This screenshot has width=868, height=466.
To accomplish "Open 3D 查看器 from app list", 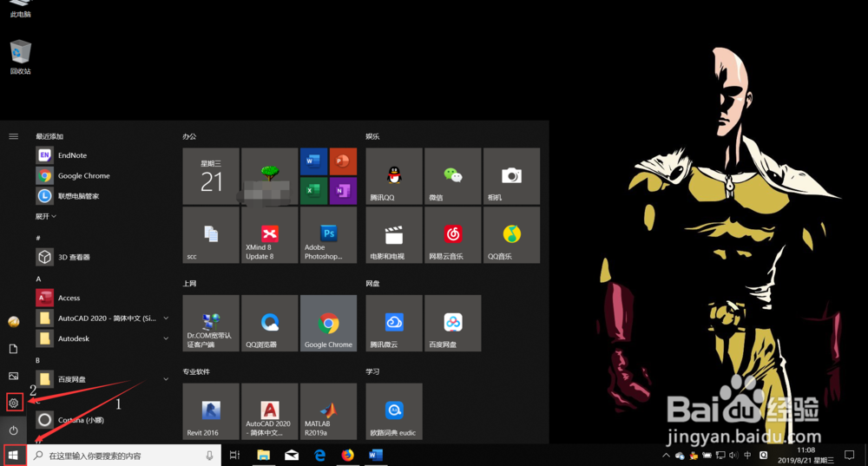I will [102, 257].
